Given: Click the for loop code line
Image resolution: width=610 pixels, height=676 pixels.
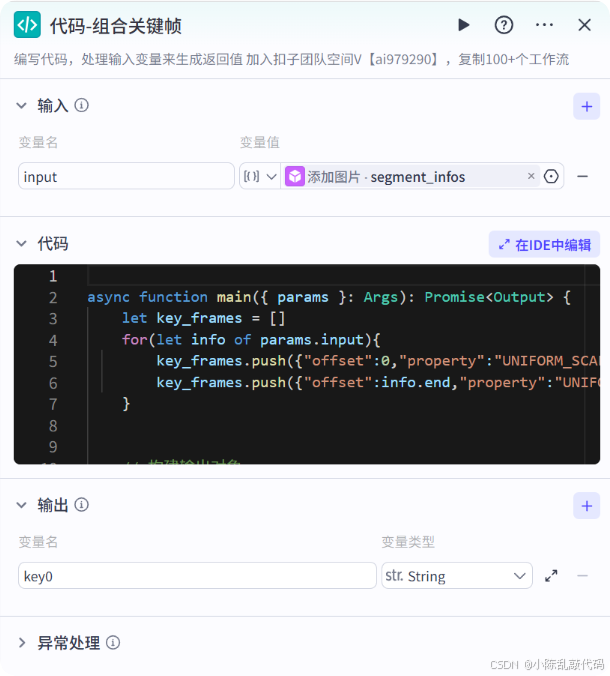Looking at the screenshot, I should [x=251, y=340].
